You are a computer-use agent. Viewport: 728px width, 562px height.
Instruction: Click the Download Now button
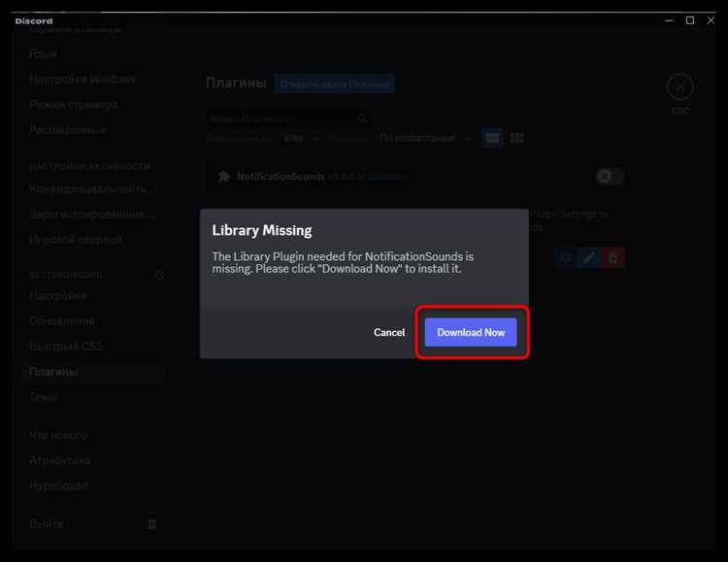(x=471, y=332)
